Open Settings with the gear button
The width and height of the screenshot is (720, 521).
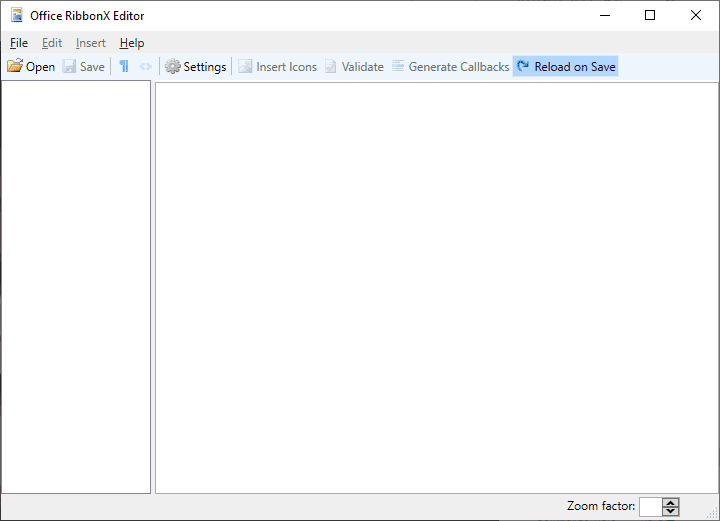[196, 67]
